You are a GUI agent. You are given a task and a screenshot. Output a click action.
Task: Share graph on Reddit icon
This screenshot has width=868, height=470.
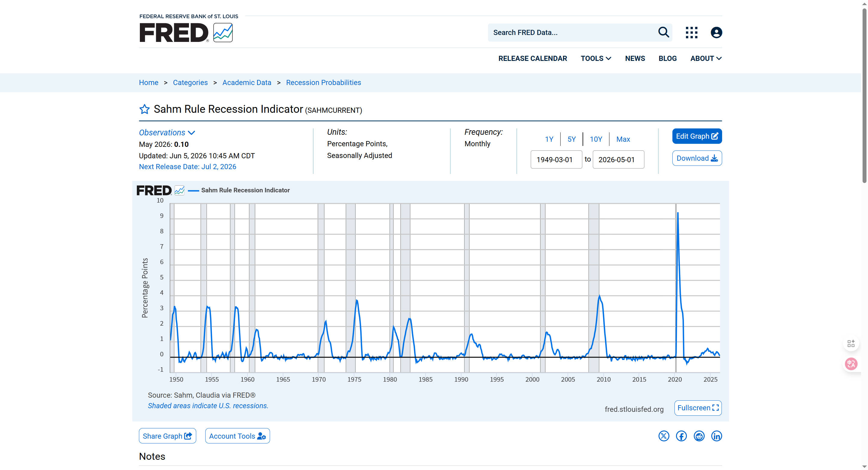point(699,436)
